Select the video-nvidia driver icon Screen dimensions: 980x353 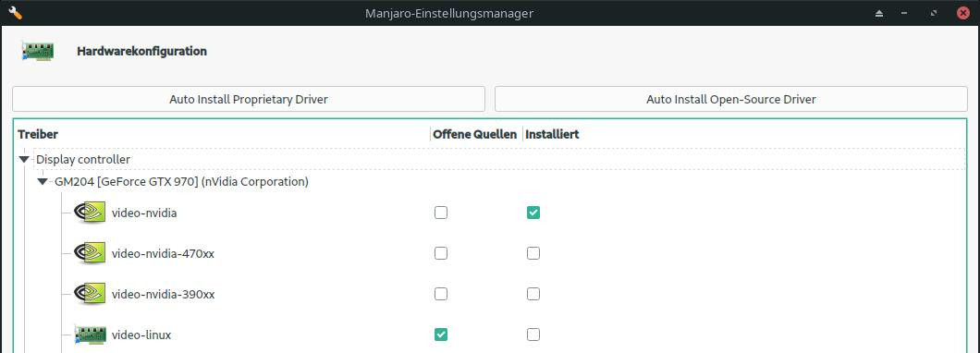coord(90,213)
